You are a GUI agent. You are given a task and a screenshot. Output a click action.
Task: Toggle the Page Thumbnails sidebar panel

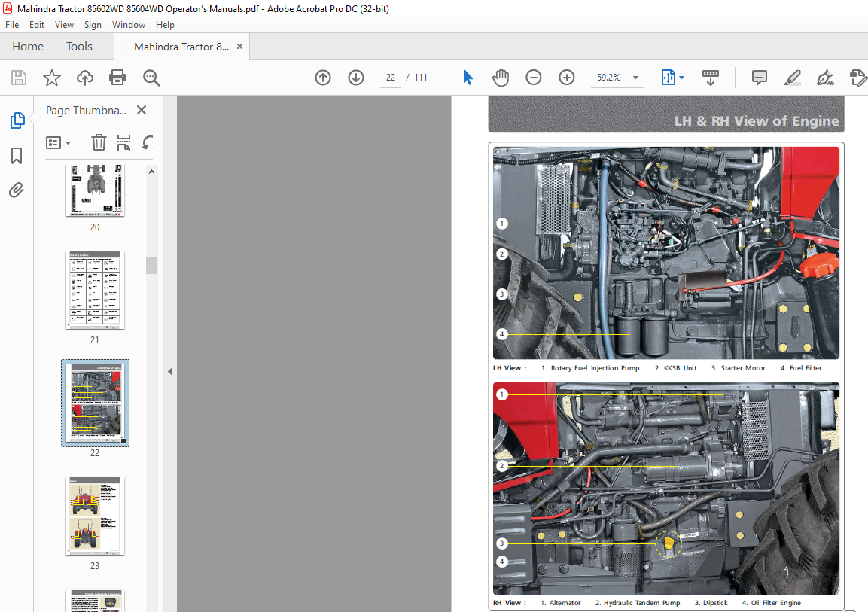[17, 120]
